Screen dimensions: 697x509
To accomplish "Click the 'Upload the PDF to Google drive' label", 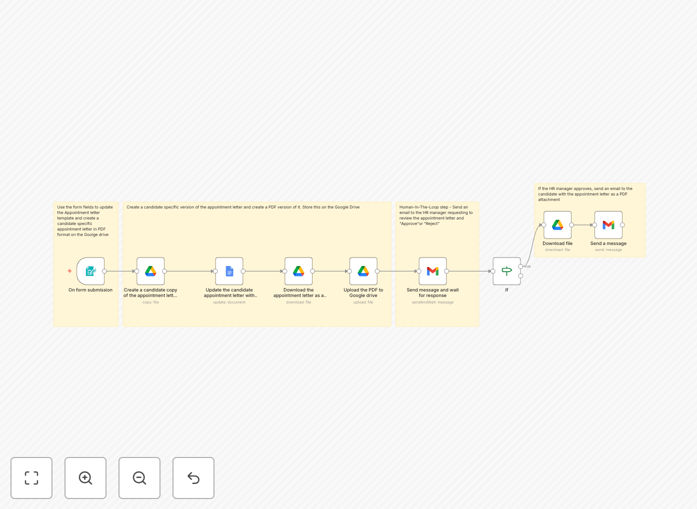I will coord(363,293).
